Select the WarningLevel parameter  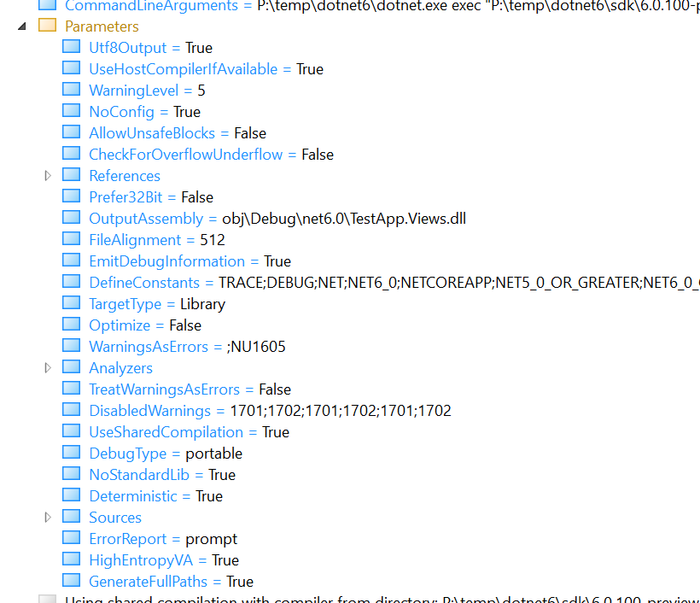(135, 90)
